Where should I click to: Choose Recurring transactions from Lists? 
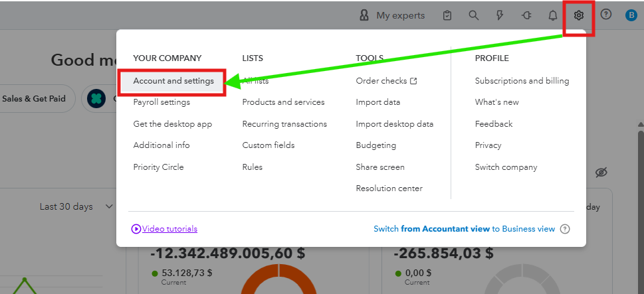click(x=284, y=124)
